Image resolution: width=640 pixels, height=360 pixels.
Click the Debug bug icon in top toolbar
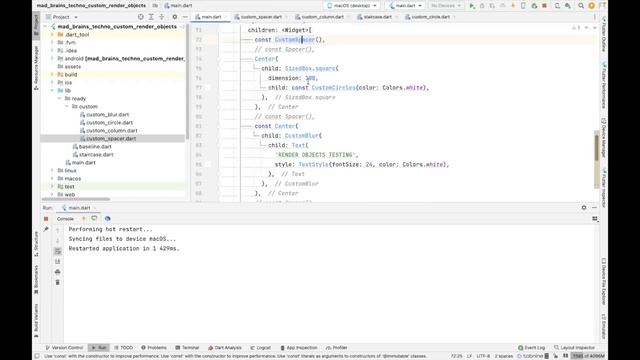click(x=482, y=6)
